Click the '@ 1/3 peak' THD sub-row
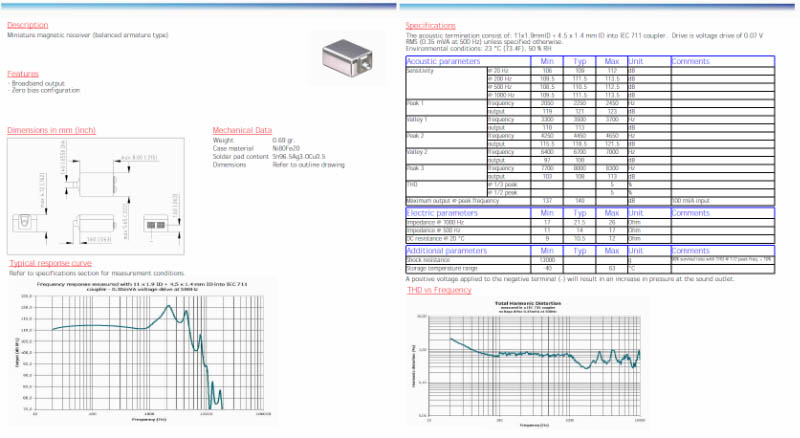 (503, 184)
